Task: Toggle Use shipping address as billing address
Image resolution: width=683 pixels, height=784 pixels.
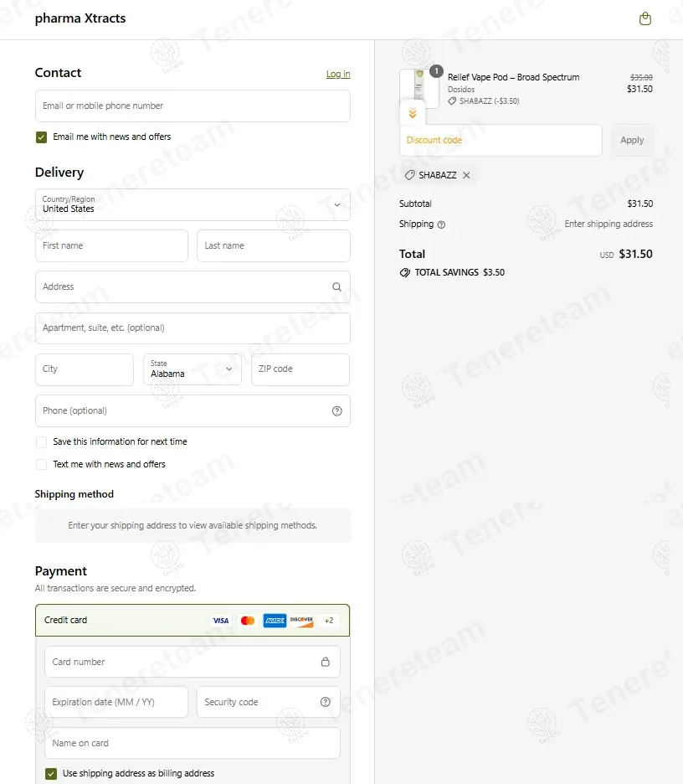Action: 51,773
